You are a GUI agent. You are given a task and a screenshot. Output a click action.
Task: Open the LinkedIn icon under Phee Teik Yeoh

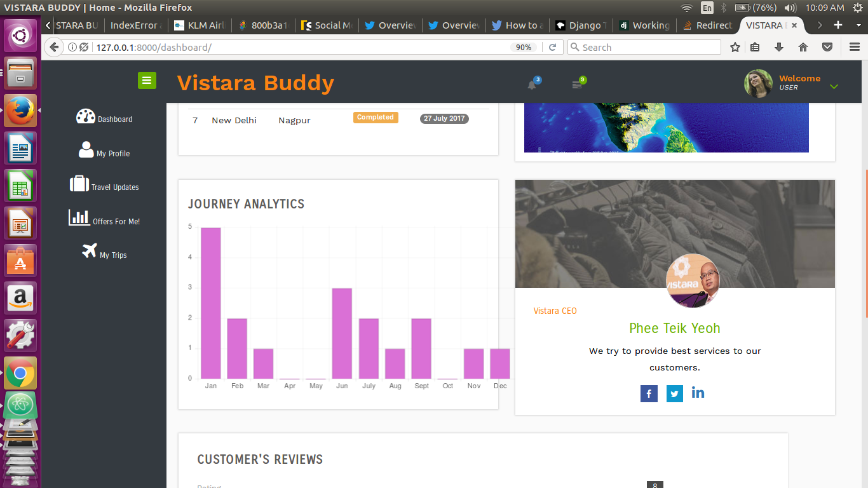[698, 393]
